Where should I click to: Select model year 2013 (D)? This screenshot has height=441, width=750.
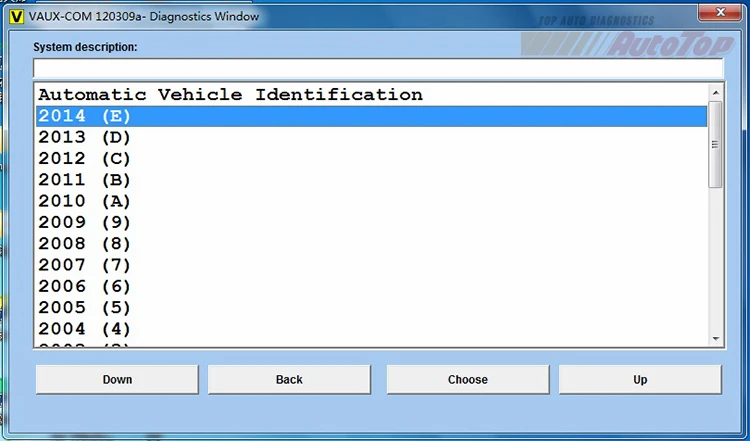click(x=371, y=138)
